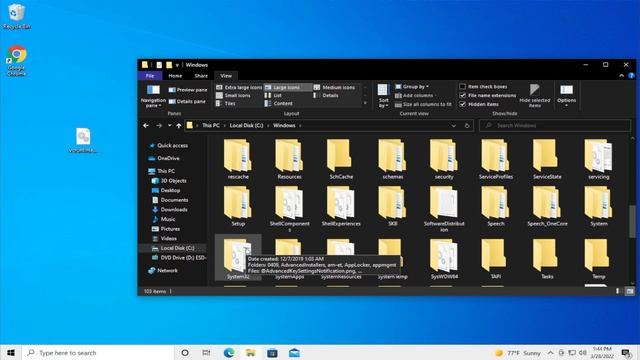Screen dimensions: 640x360
Task: Click Size all columns to fit
Action: tap(423, 104)
